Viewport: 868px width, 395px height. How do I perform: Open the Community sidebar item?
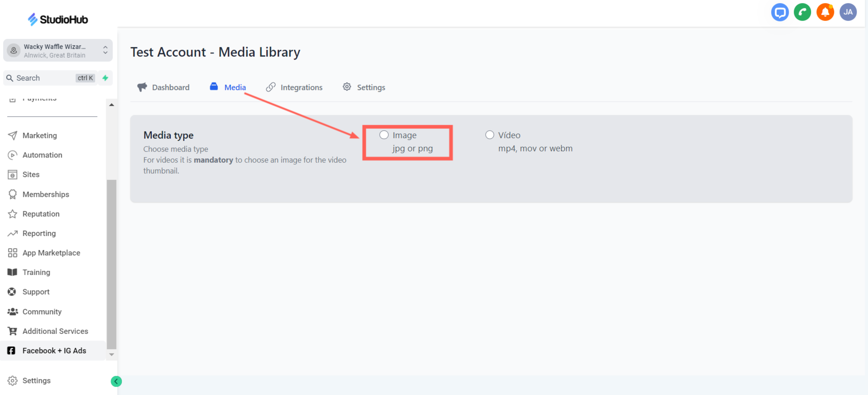[42, 311]
